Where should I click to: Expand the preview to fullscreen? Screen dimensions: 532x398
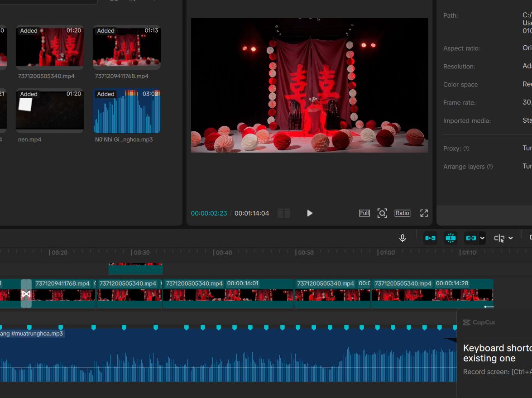pos(424,213)
